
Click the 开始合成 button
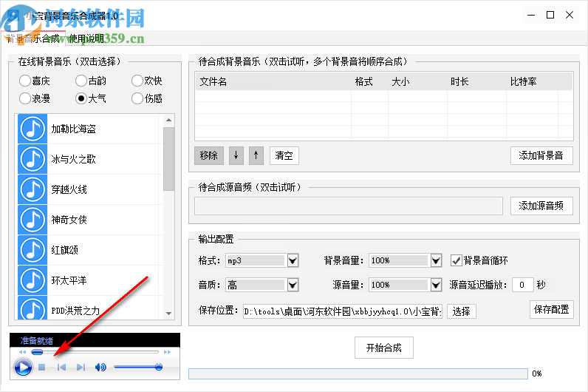(384, 348)
